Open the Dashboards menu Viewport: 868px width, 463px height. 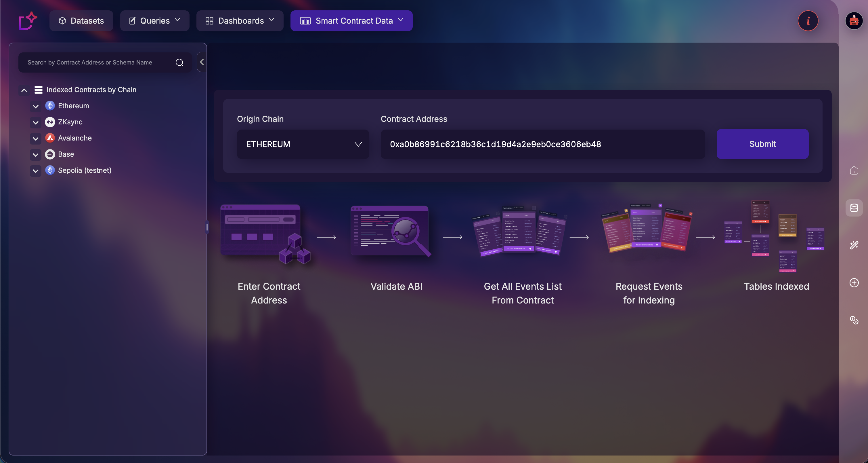pos(240,21)
